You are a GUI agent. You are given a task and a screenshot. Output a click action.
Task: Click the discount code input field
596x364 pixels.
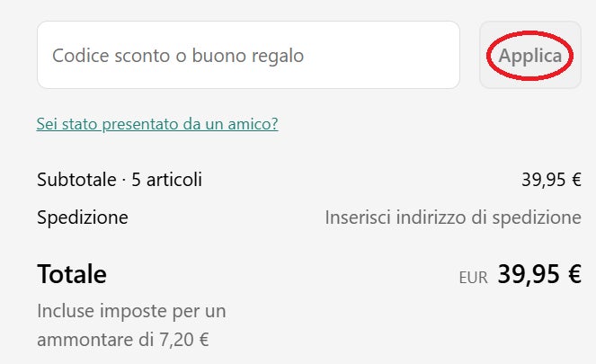pos(247,56)
